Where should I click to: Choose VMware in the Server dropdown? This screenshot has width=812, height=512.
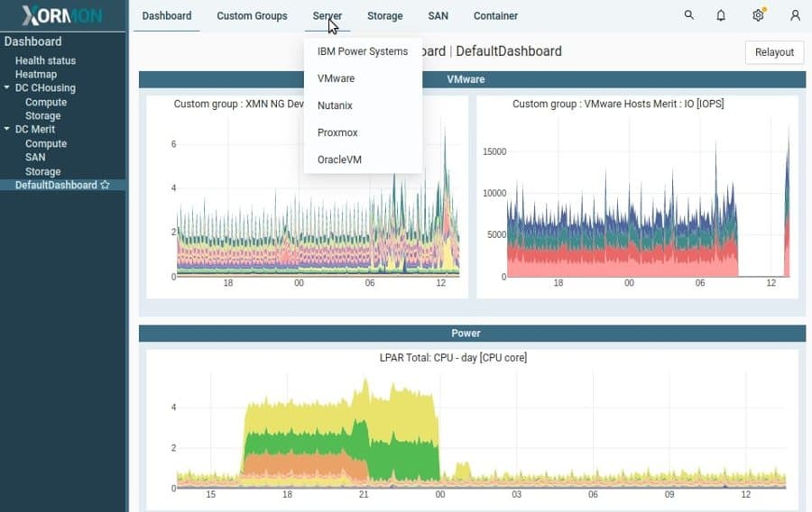[363, 78]
